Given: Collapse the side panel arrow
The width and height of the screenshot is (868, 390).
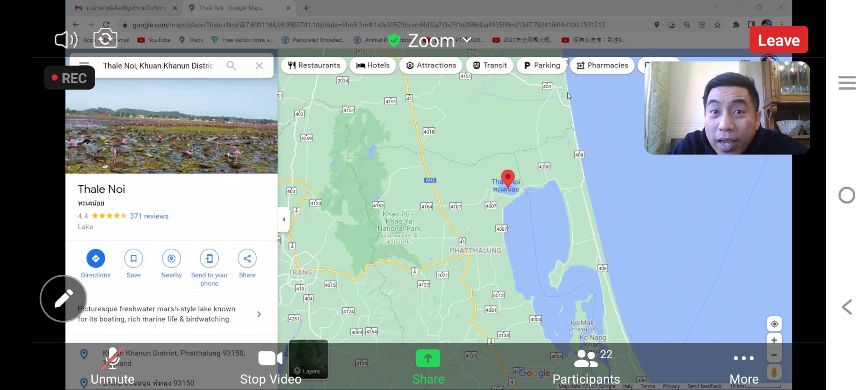Looking at the screenshot, I should [x=283, y=219].
